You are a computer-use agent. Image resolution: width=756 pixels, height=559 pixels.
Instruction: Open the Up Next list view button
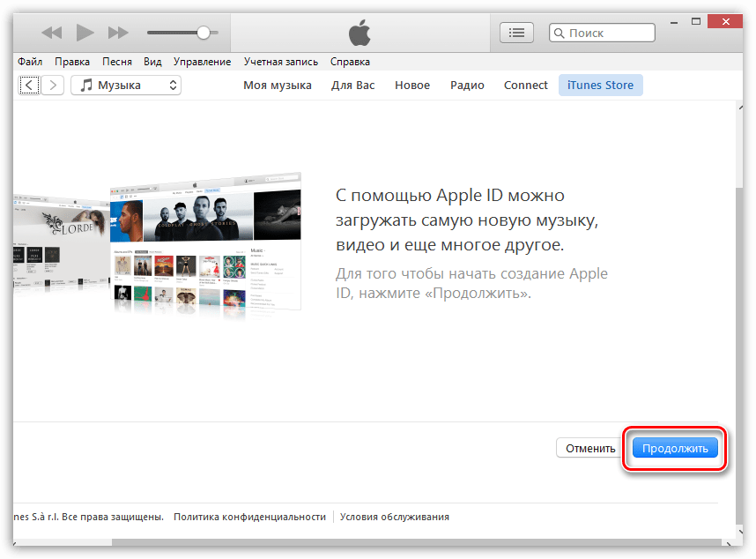pyautogui.click(x=516, y=33)
